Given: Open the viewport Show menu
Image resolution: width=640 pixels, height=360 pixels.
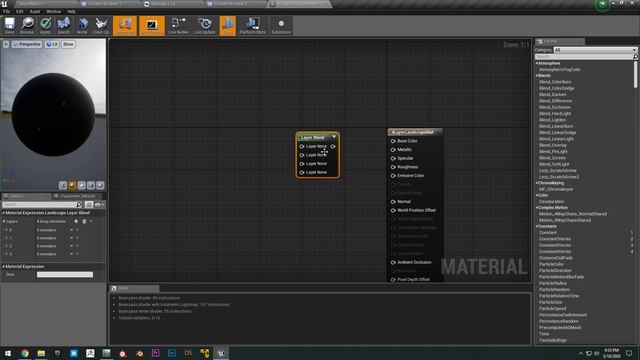Looking at the screenshot, I should point(68,44).
